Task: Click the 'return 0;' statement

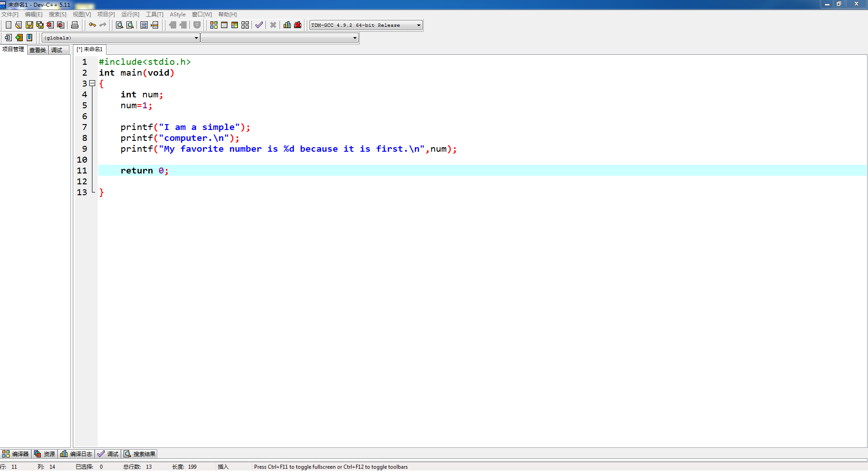Action: pos(145,171)
